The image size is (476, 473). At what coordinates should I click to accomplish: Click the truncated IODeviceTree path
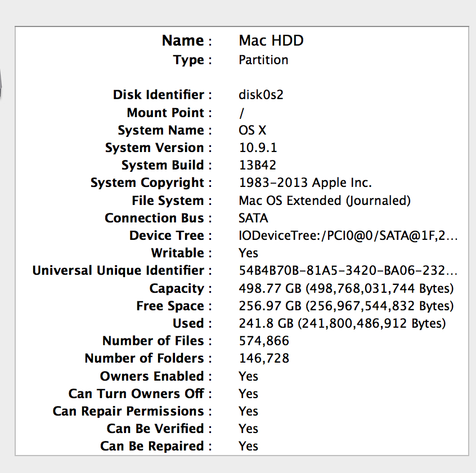(348, 235)
